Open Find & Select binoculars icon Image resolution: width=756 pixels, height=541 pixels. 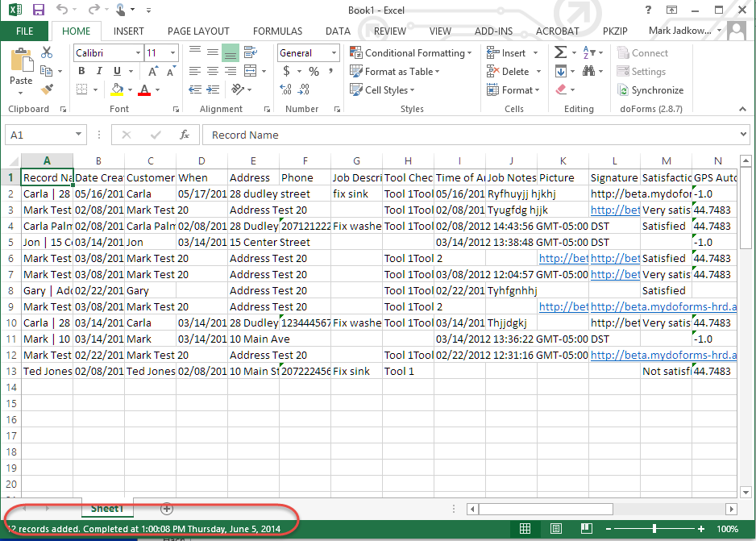tap(588, 72)
